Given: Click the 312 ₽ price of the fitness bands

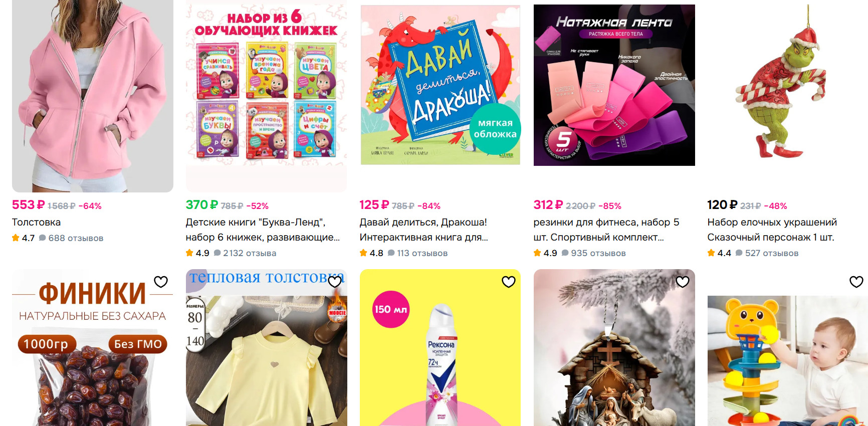Looking at the screenshot, I should coord(548,205).
